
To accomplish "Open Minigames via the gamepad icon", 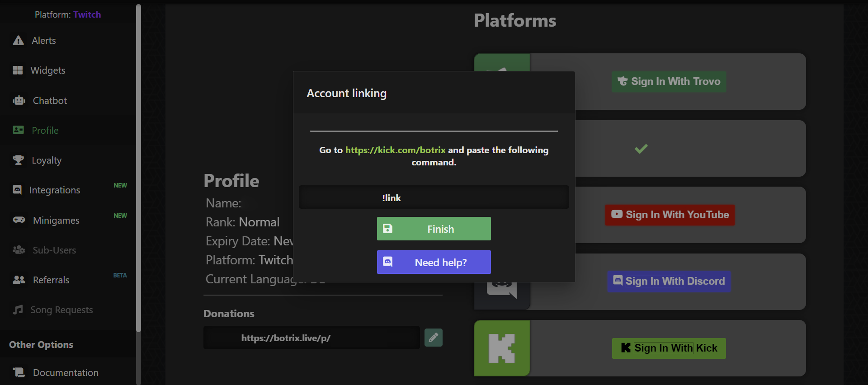I will (19, 220).
